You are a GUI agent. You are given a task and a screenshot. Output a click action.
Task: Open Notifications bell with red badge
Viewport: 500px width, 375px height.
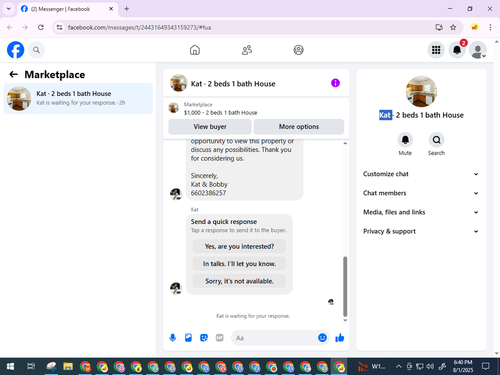[x=457, y=50]
